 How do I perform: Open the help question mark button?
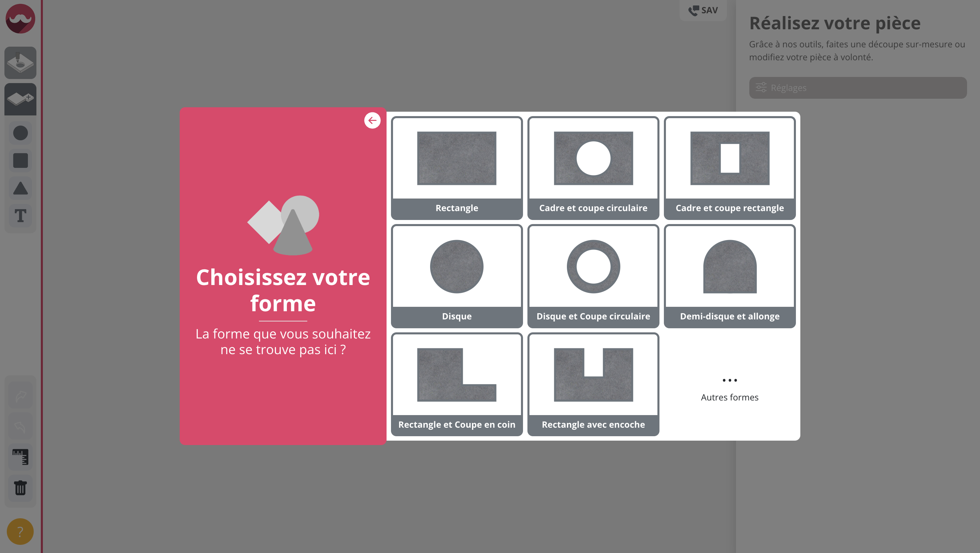click(x=20, y=531)
